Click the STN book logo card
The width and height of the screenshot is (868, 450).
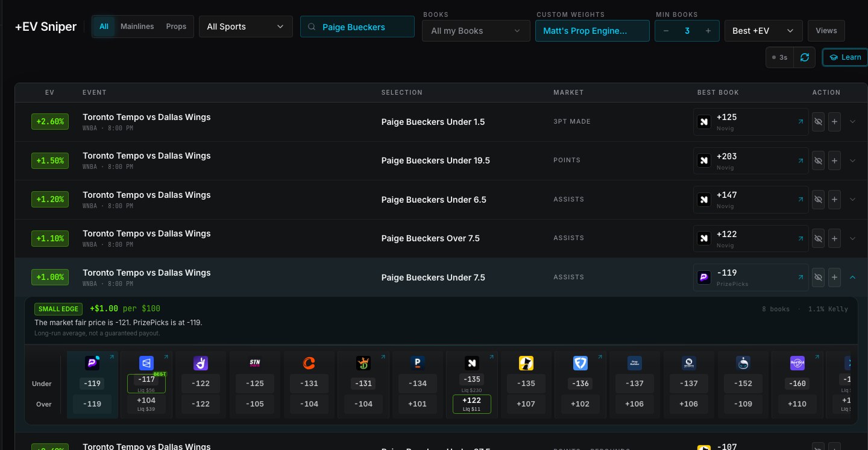pyautogui.click(x=255, y=363)
